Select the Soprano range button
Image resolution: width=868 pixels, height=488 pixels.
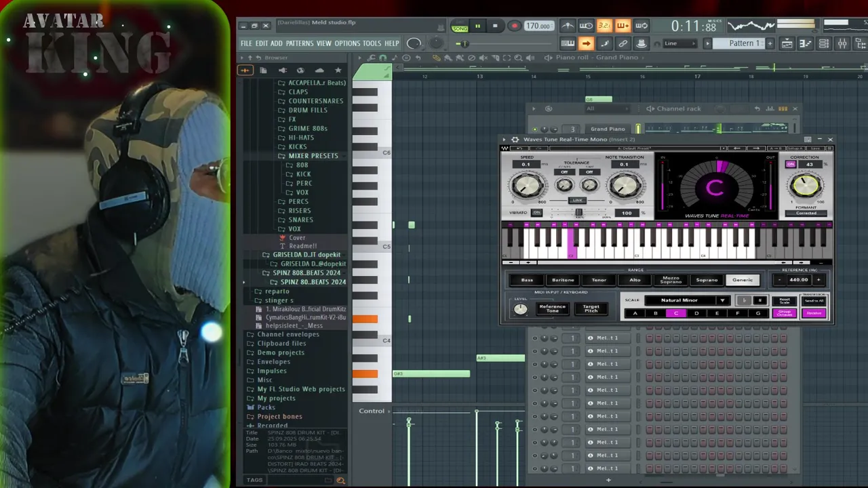coord(707,280)
